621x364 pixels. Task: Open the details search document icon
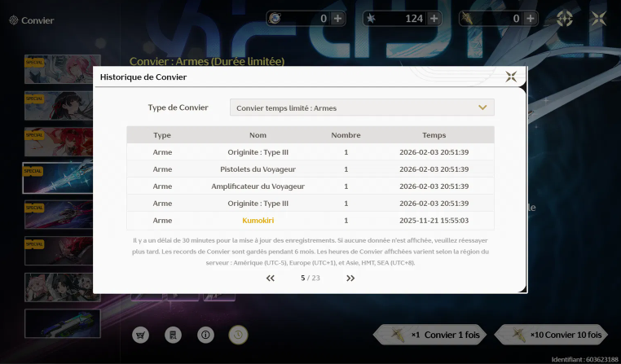coord(173,335)
